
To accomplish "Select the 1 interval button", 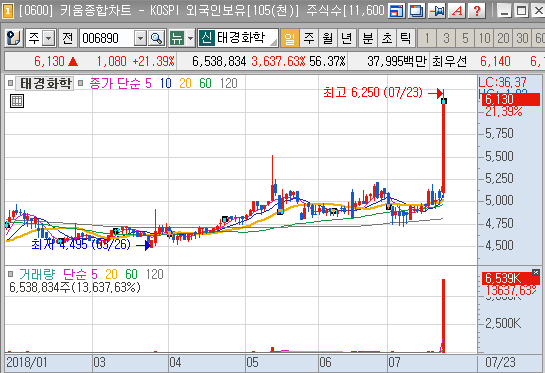I will coord(427,38).
